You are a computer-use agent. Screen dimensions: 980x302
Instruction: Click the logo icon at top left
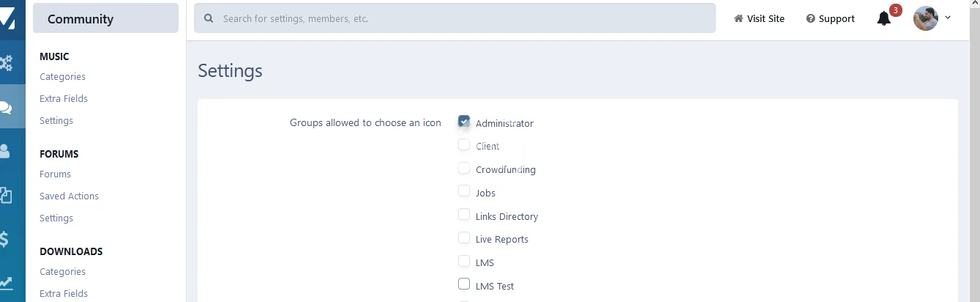click(7, 18)
